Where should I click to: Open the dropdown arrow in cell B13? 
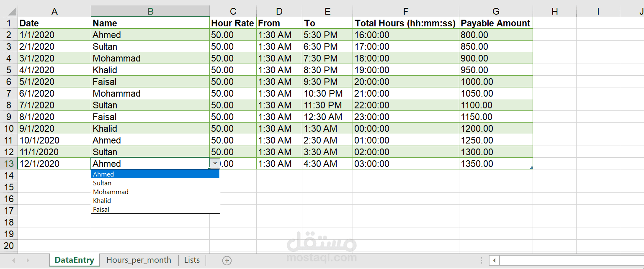(x=215, y=164)
